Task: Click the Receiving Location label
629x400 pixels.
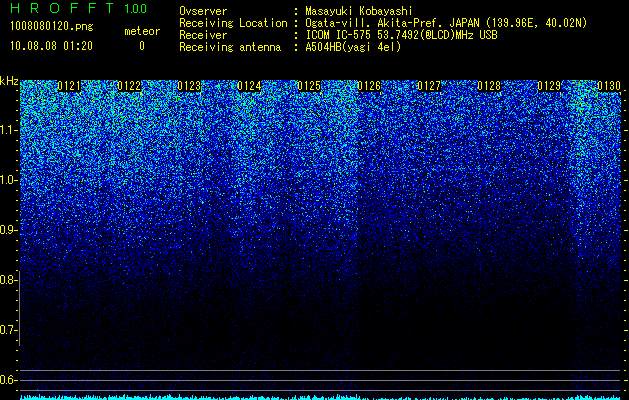Action: point(233,23)
